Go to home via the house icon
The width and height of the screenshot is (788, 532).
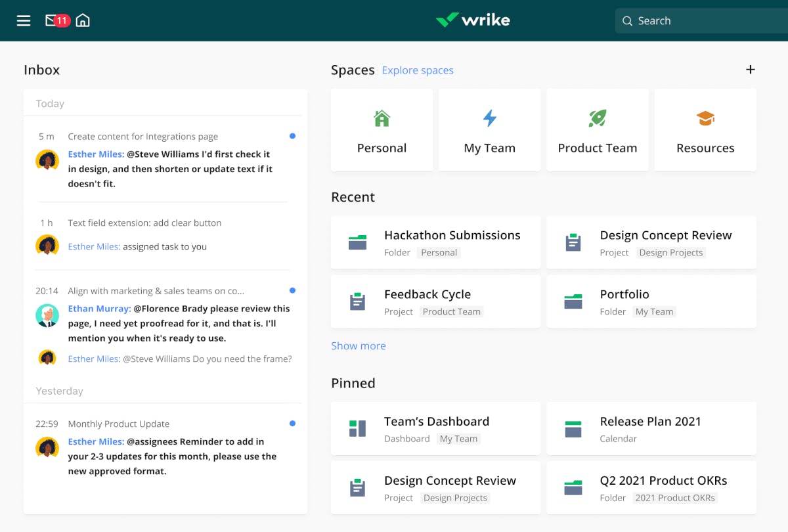[x=83, y=21]
